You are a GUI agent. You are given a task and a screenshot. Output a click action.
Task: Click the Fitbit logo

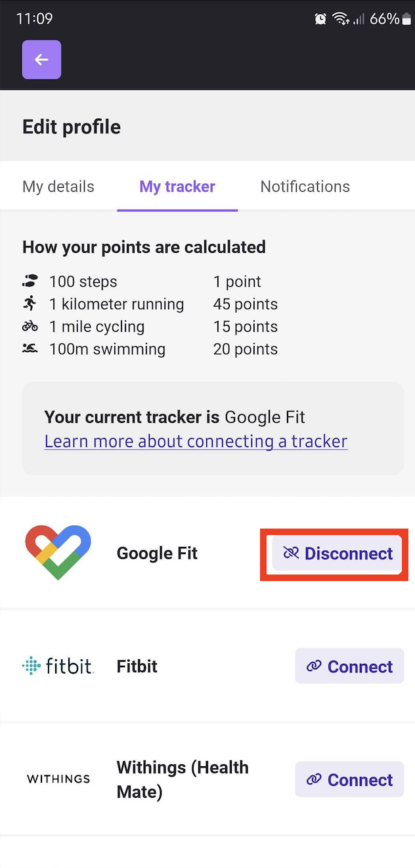coord(58,666)
